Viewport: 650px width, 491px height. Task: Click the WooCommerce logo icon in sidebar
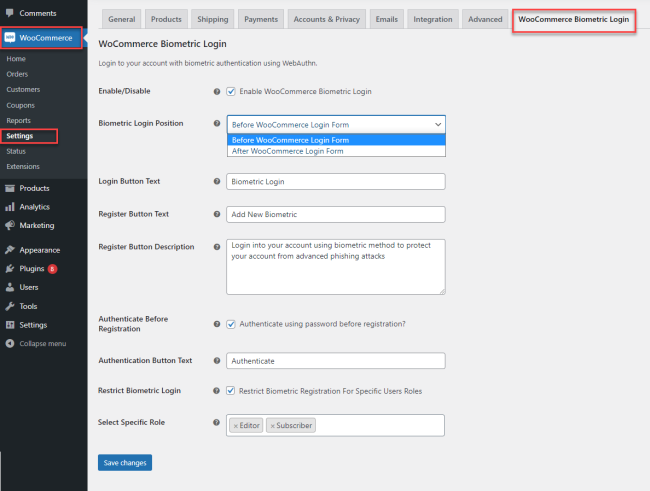pyautogui.click(x=10, y=38)
